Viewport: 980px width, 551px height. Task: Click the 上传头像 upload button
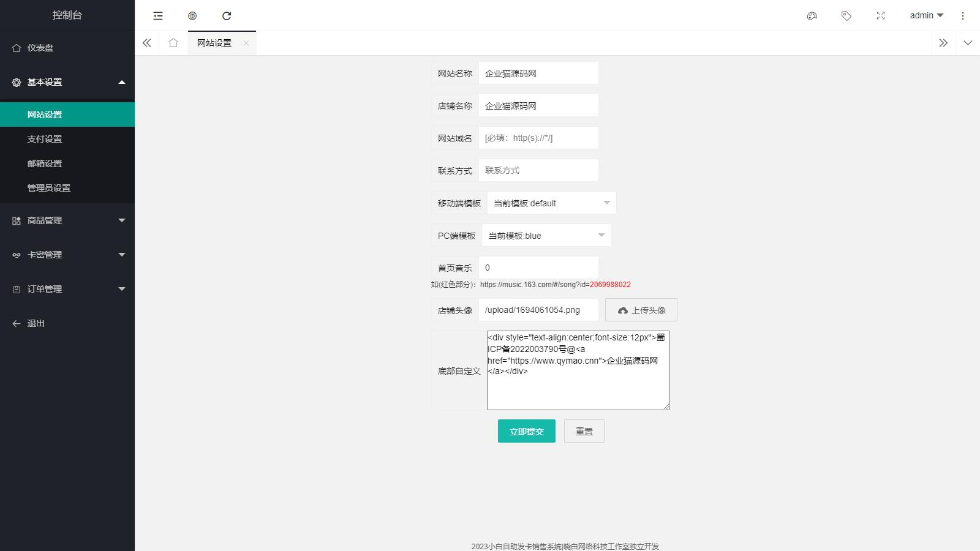[641, 310]
